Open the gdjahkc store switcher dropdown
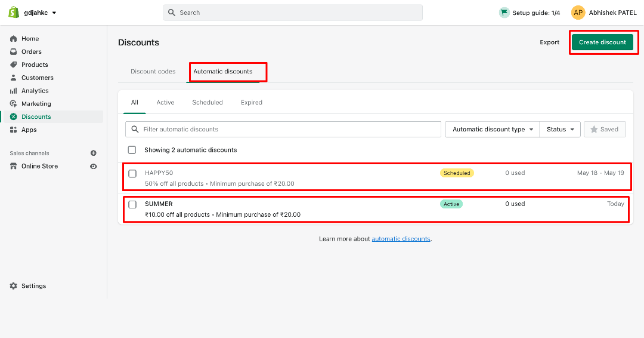Image resolution: width=644 pixels, height=338 pixels. coord(40,13)
